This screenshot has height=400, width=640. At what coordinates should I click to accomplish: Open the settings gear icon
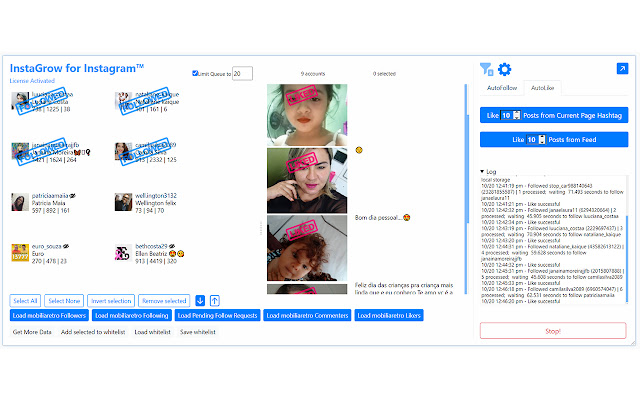[x=504, y=69]
